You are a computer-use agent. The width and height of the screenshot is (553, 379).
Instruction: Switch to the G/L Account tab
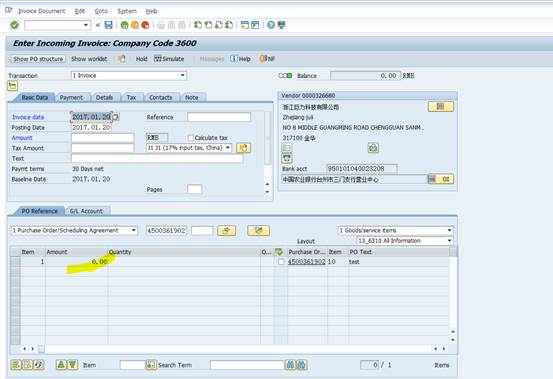point(86,211)
